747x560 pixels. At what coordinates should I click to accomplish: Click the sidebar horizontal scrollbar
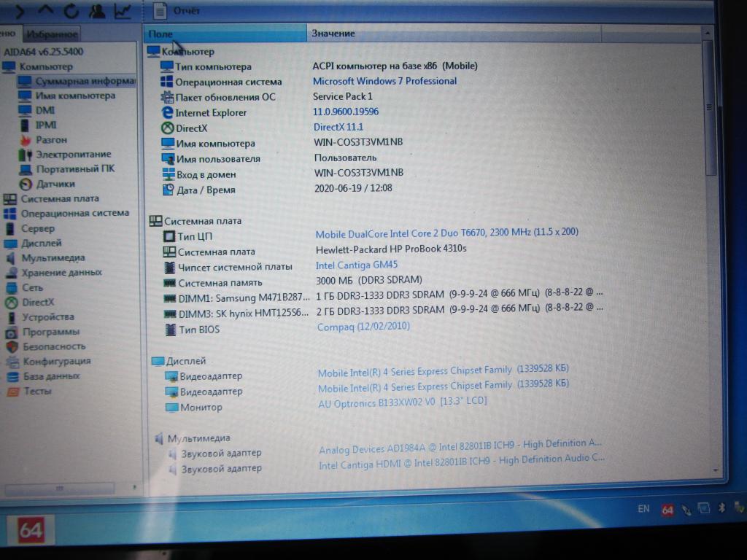click(x=60, y=488)
